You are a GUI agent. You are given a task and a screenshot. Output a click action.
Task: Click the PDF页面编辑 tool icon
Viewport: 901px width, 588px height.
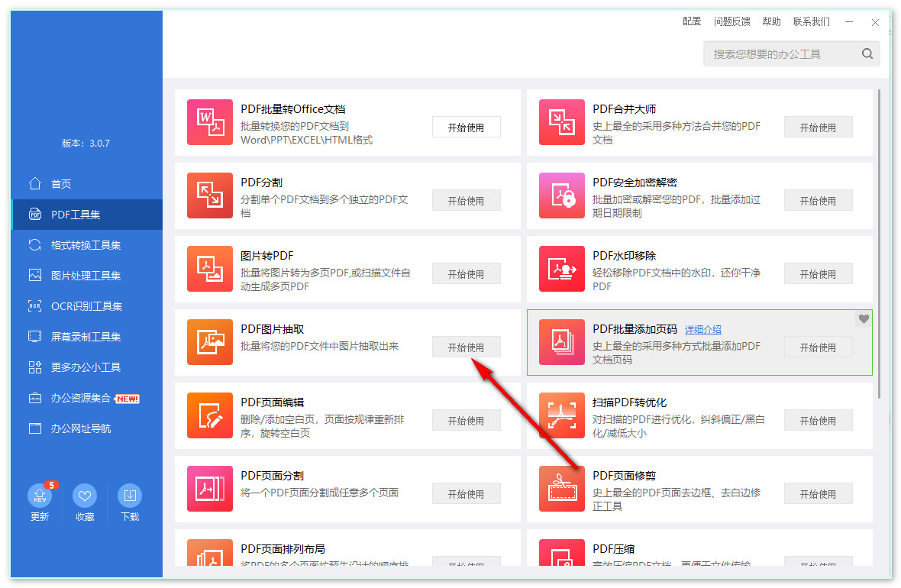click(x=210, y=415)
